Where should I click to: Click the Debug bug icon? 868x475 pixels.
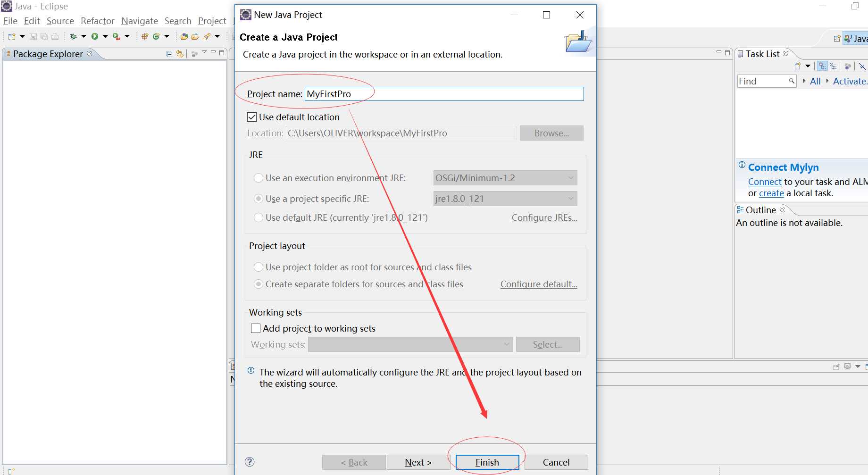(73, 36)
